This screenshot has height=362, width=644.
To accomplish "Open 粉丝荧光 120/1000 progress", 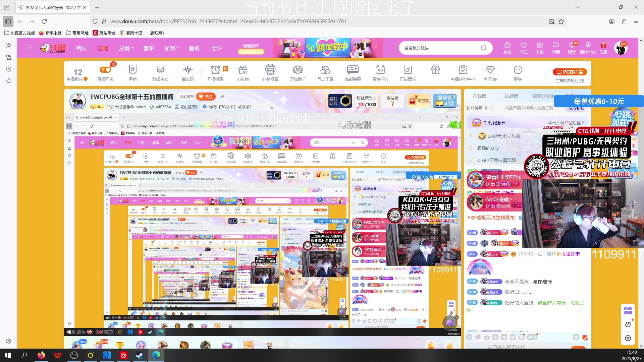I will [366, 101].
